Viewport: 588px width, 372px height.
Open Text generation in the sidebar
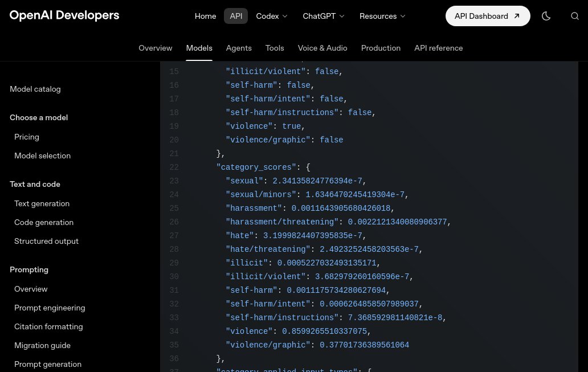point(42,203)
